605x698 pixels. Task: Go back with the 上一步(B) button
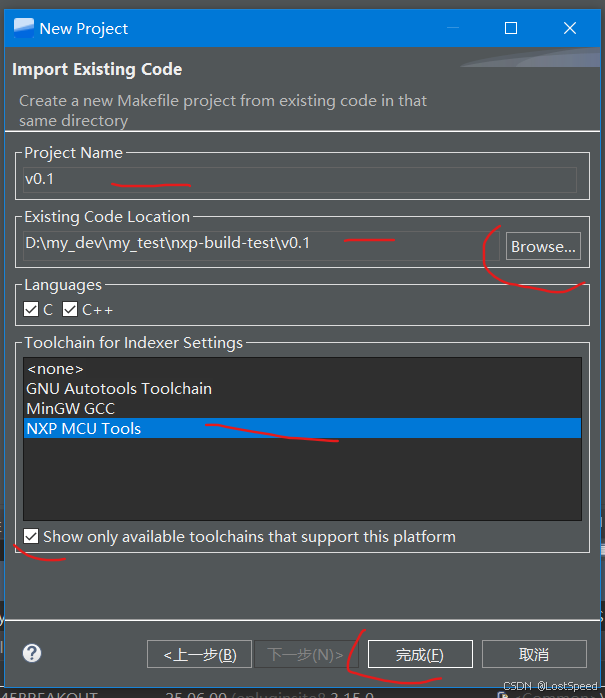(199, 654)
